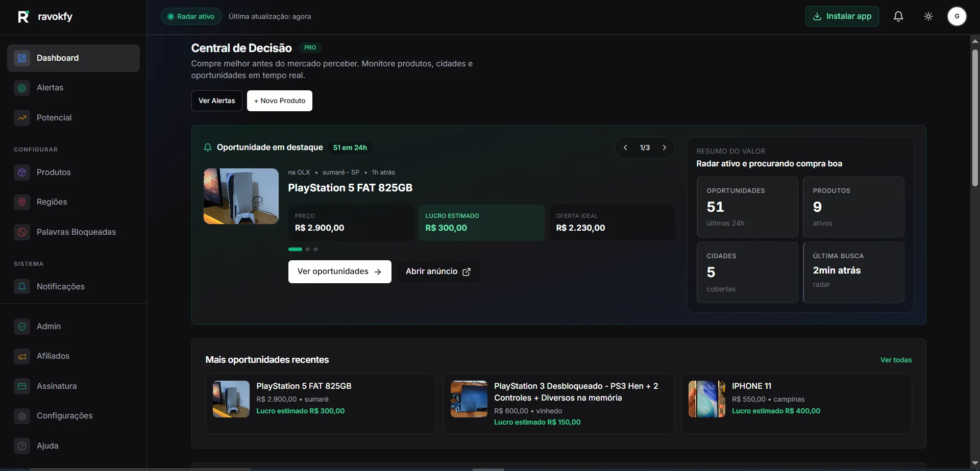Open Configurações menu item
980x471 pixels.
click(73, 416)
